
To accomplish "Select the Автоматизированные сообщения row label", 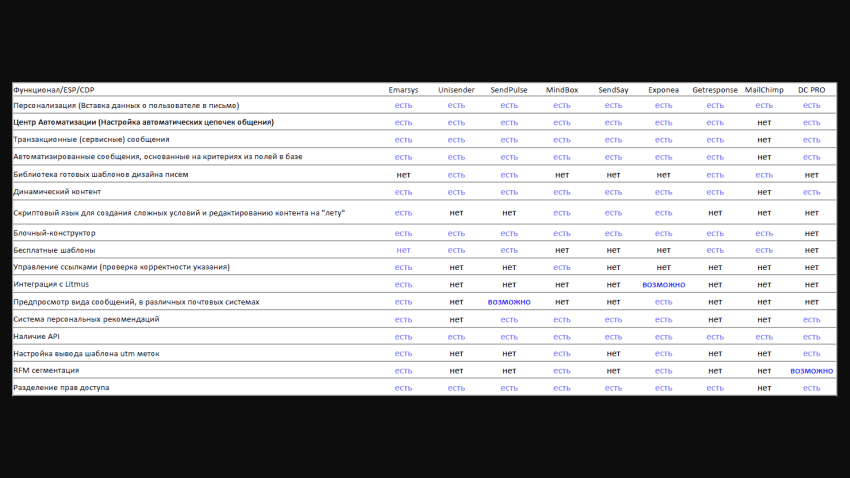I will click(x=158, y=157).
